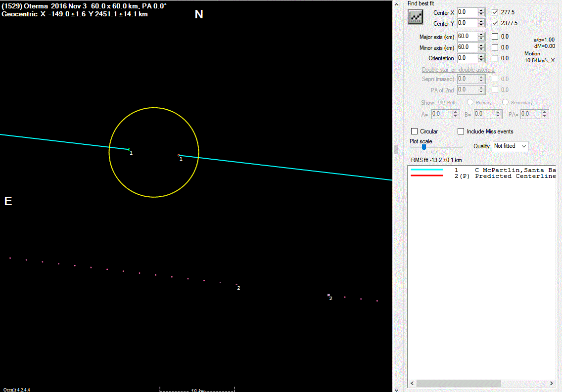Image resolution: width=562 pixels, height=392 pixels.
Task: Click the red endpoint marker on chord 1
Action: point(179,155)
